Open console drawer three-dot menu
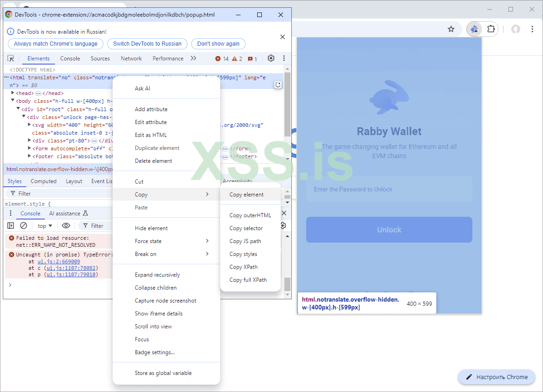Viewport: 543px width, 392px height. [11, 213]
